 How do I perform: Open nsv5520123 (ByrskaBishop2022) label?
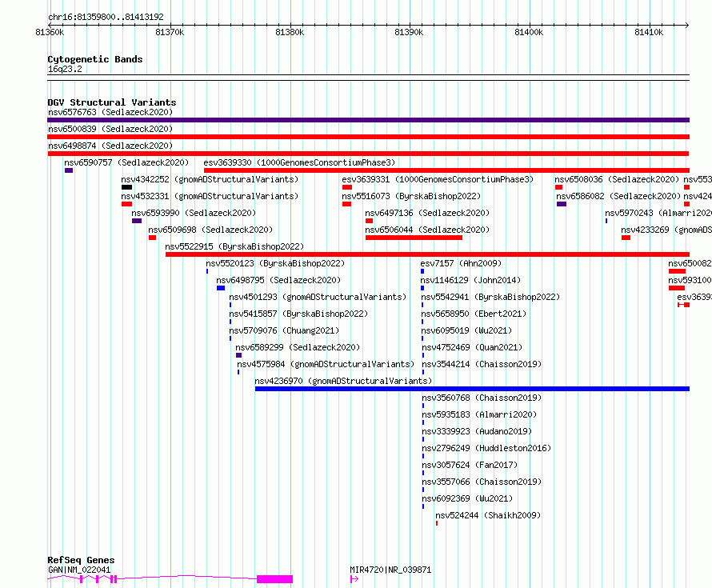(x=275, y=263)
